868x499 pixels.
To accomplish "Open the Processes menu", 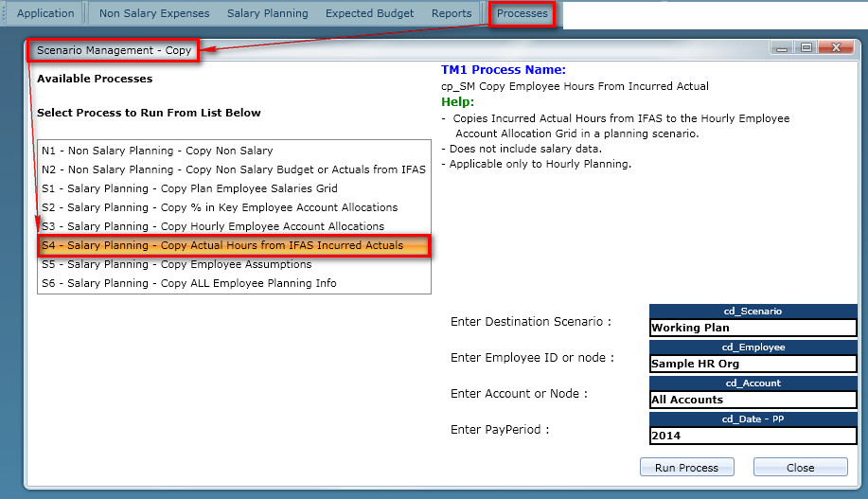I will point(522,13).
